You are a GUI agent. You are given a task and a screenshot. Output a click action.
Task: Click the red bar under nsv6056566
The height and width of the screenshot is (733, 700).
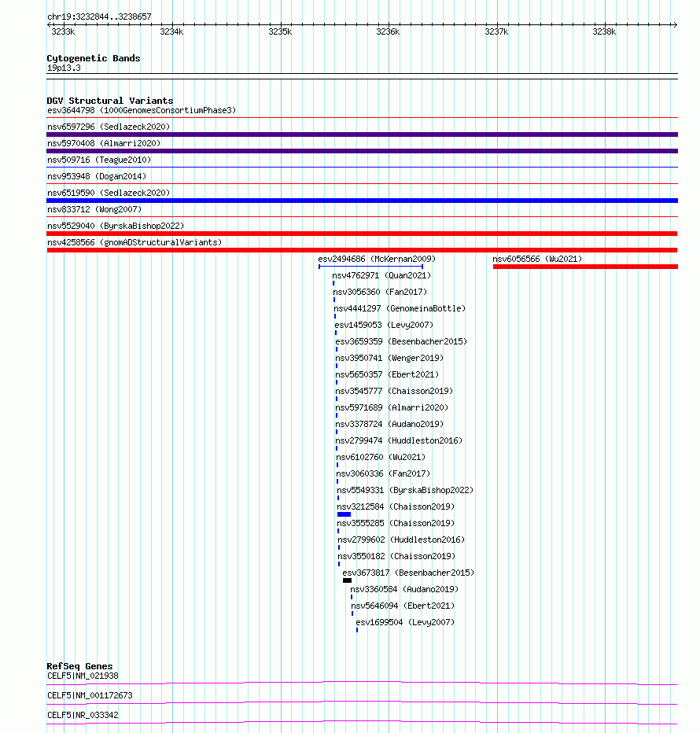click(x=585, y=267)
